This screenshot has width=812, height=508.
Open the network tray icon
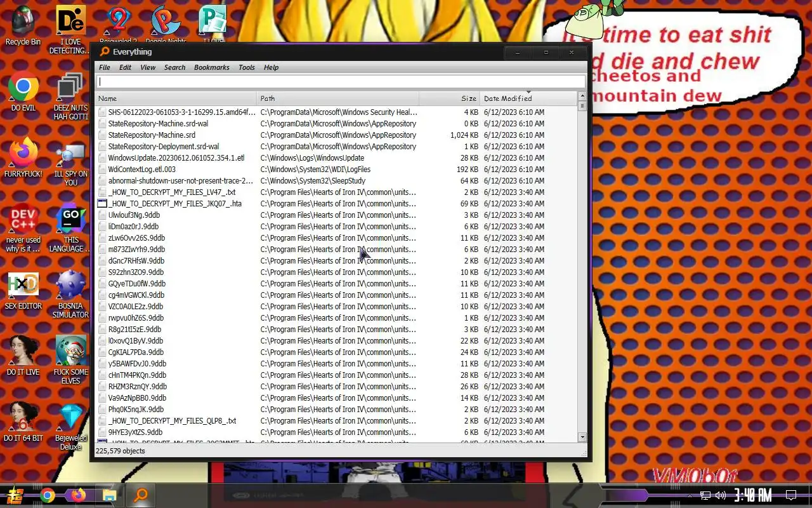(705, 495)
